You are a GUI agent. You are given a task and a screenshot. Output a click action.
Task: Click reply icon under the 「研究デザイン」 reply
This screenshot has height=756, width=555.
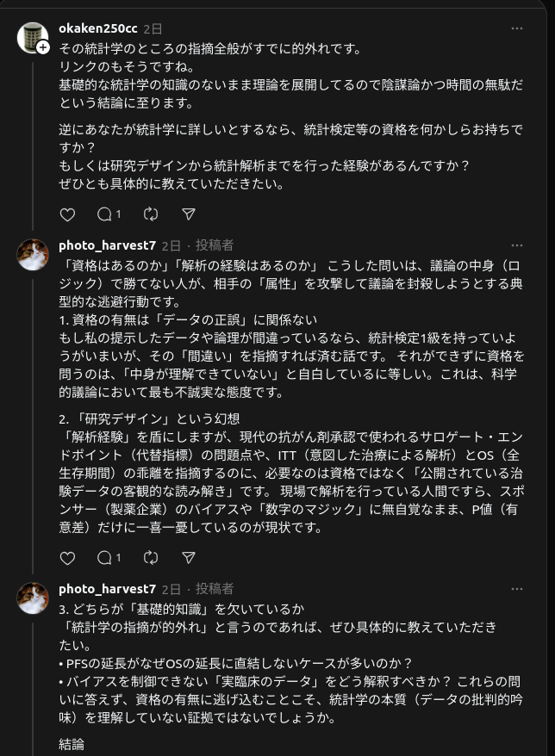tap(108, 558)
